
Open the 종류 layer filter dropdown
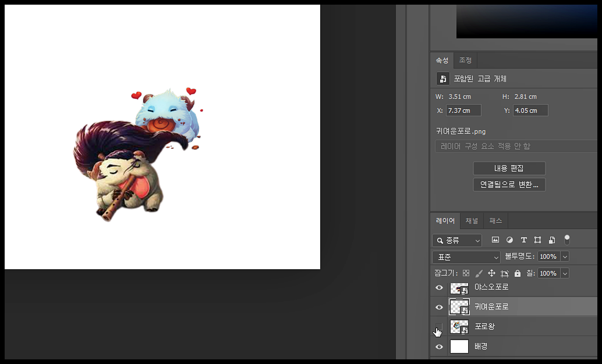coord(457,241)
